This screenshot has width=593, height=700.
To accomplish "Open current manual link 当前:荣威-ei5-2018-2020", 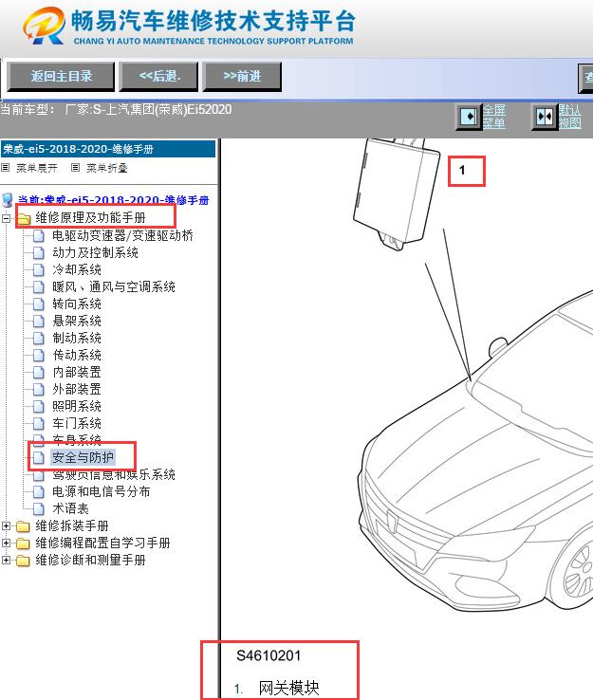I will click(x=114, y=200).
